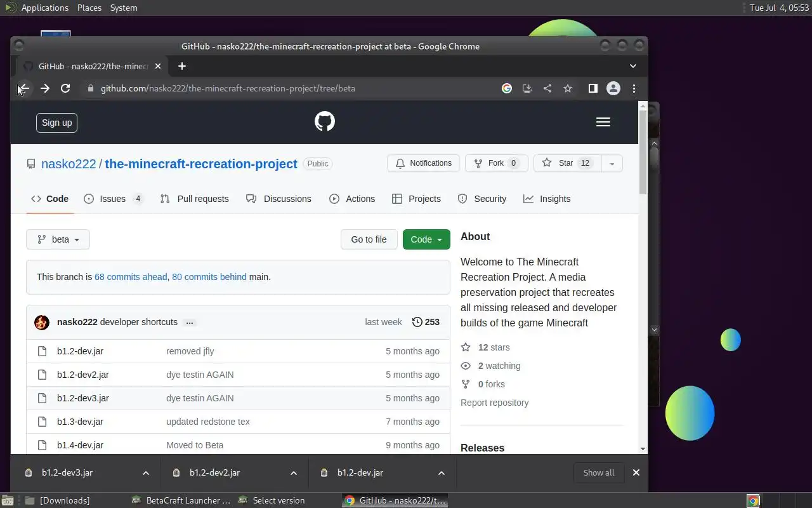The height and width of the screenshot is (508, 812).
Task: Expand options for b1.2-dev.jar download
Action: click(x=442, y=472)
